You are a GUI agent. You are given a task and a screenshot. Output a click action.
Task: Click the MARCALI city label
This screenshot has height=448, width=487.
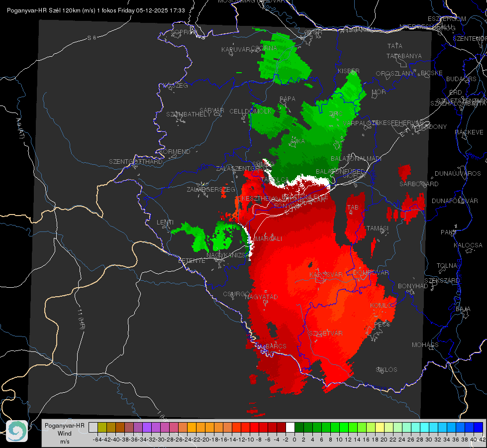tap(269, 239)
